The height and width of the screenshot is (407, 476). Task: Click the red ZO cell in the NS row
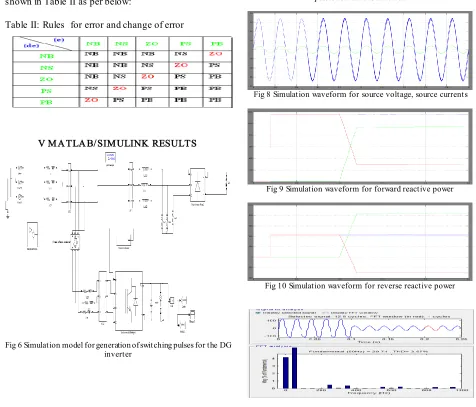[181, 65]
